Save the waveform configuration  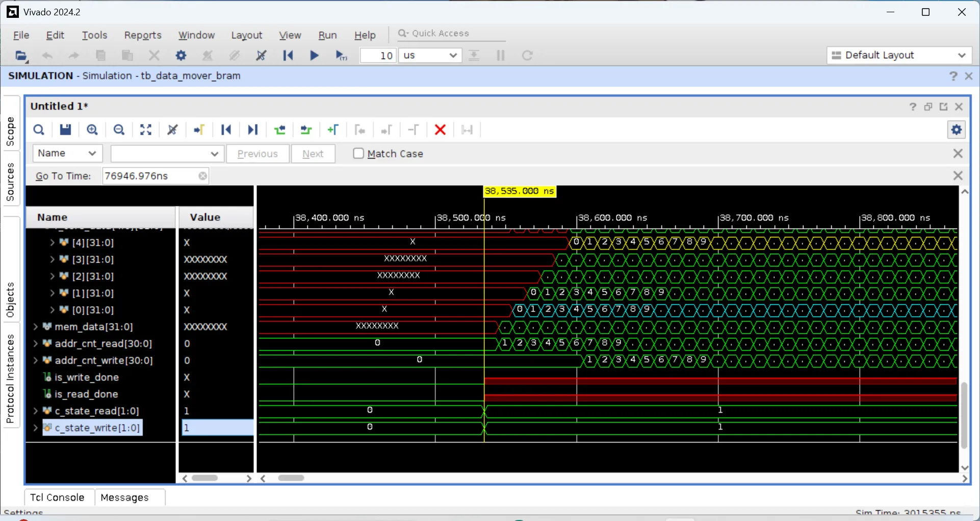click(65, 130)
